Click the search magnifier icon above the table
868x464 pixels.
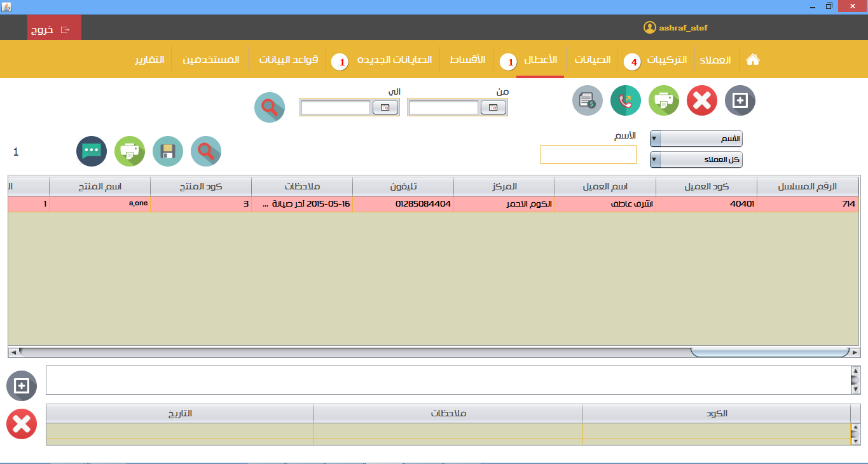tap(206, 151)
